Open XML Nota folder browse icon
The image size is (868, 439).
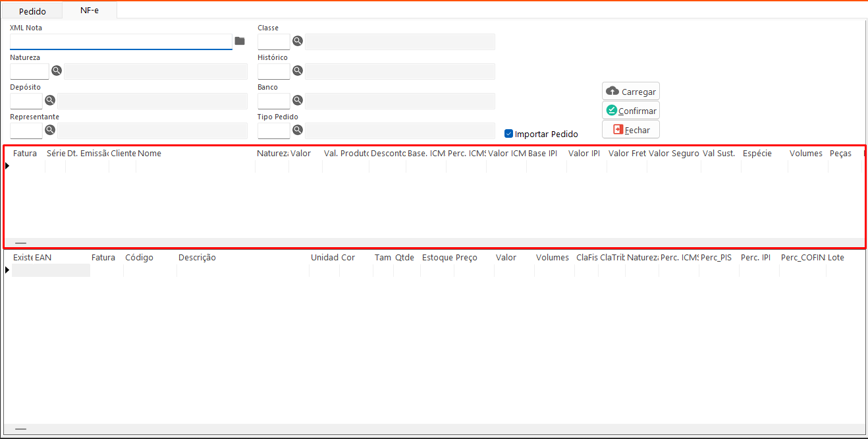pyautogui.click(x=240, y=41)
